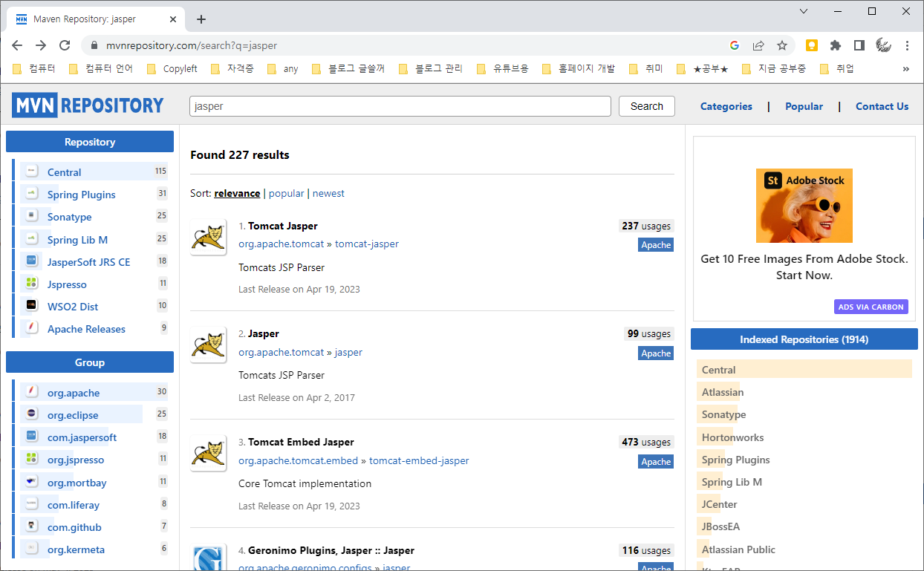This screenshot has width=924, height=571.
Task: Filter by Sonatype repository in sidebar
Action: (x=70, y=217)
